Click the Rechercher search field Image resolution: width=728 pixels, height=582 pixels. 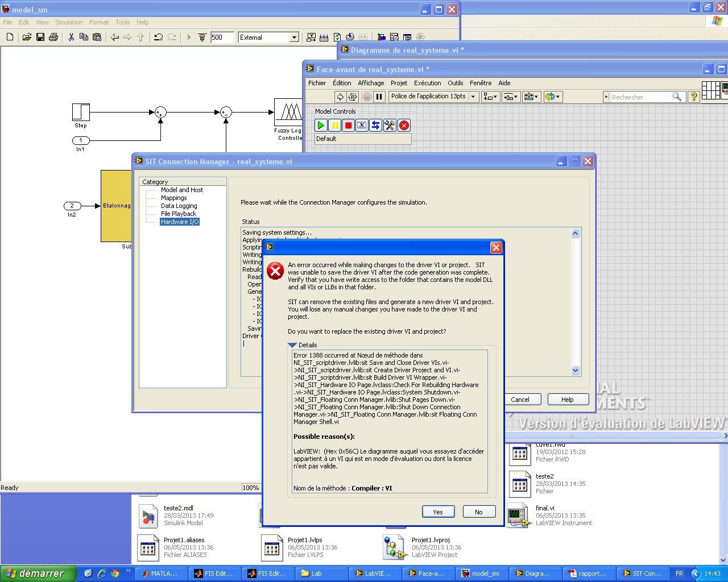[x=640, y=97]
